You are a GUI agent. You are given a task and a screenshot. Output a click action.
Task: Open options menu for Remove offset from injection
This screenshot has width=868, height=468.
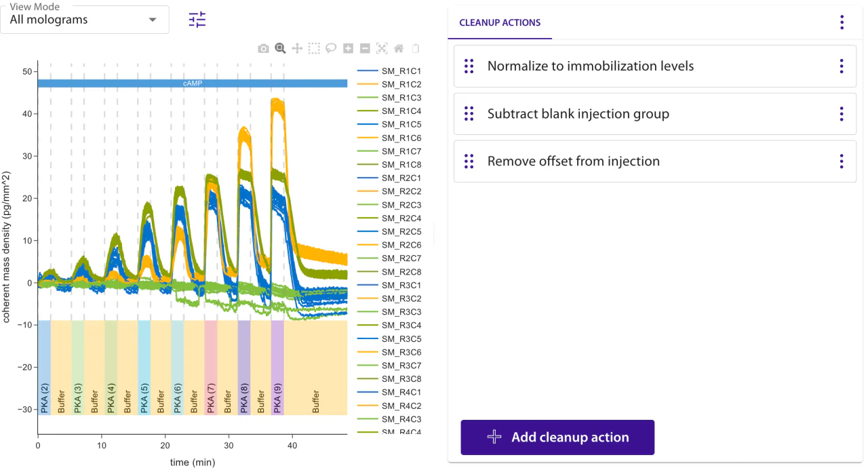(842, 161)
